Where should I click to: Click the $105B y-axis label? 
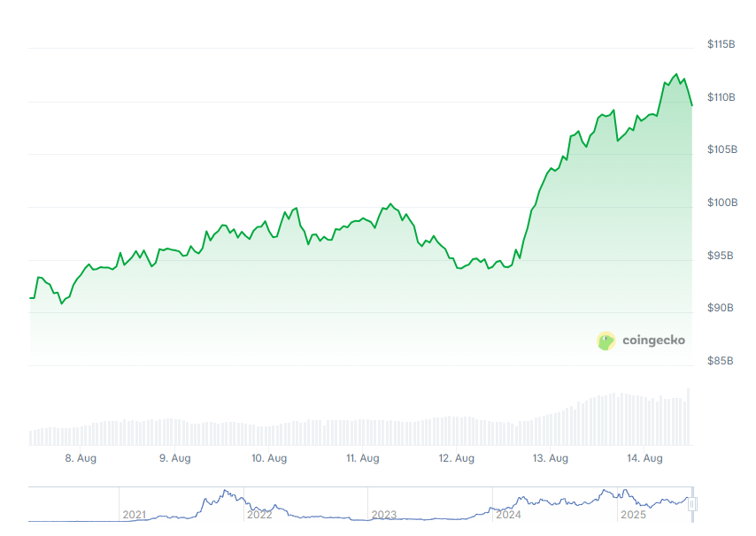(x=721, y=149)
